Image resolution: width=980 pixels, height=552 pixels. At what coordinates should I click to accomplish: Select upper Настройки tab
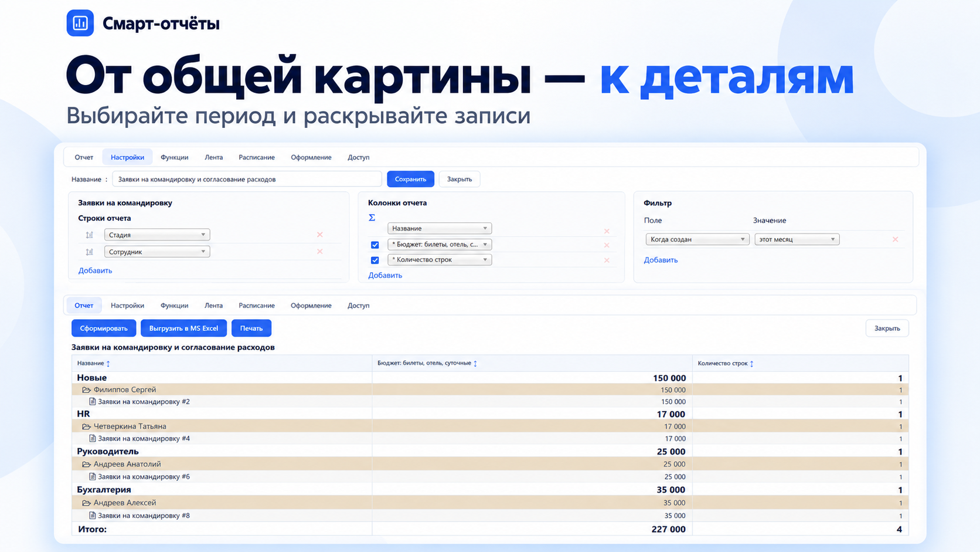point(127,157)
